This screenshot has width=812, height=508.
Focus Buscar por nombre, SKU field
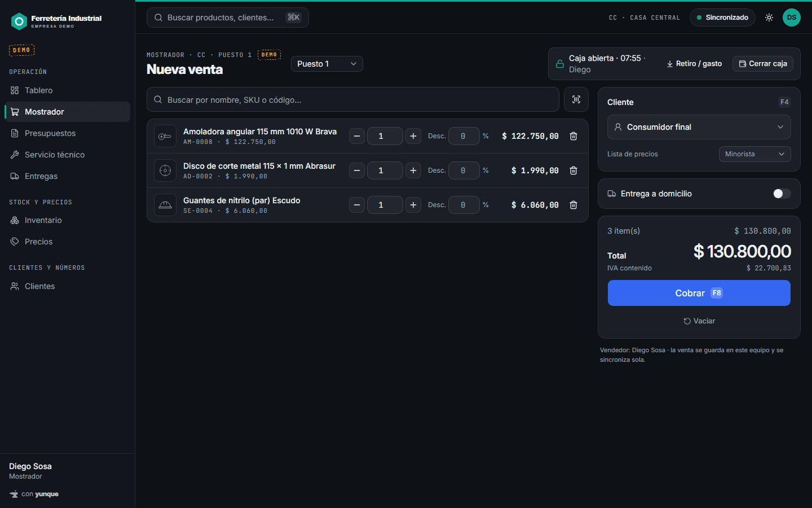click(x=353, y=99)
